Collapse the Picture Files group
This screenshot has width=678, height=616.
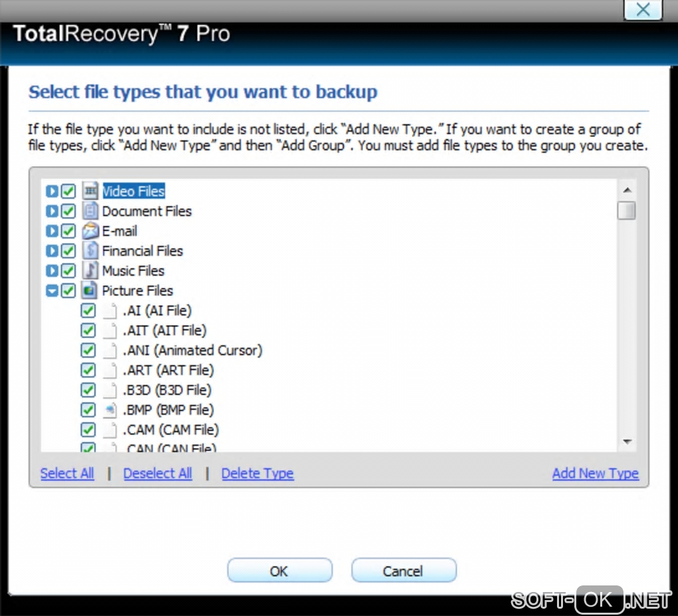click(52, 290)
